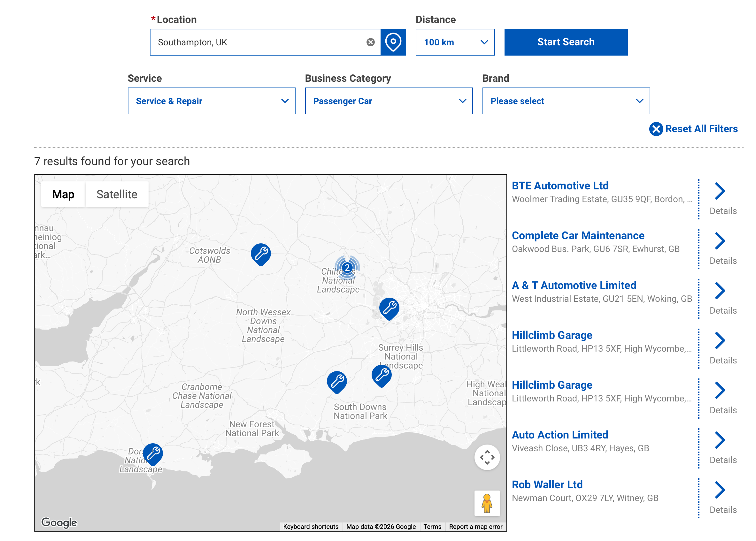Open details arrow for A & T Automotive

click(x=720, y=291)
